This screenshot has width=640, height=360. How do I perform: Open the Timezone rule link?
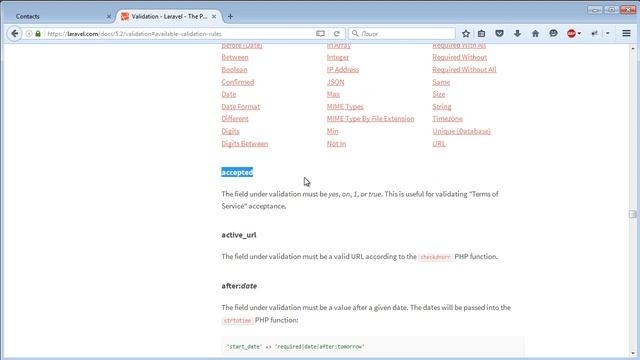point(447,119)
